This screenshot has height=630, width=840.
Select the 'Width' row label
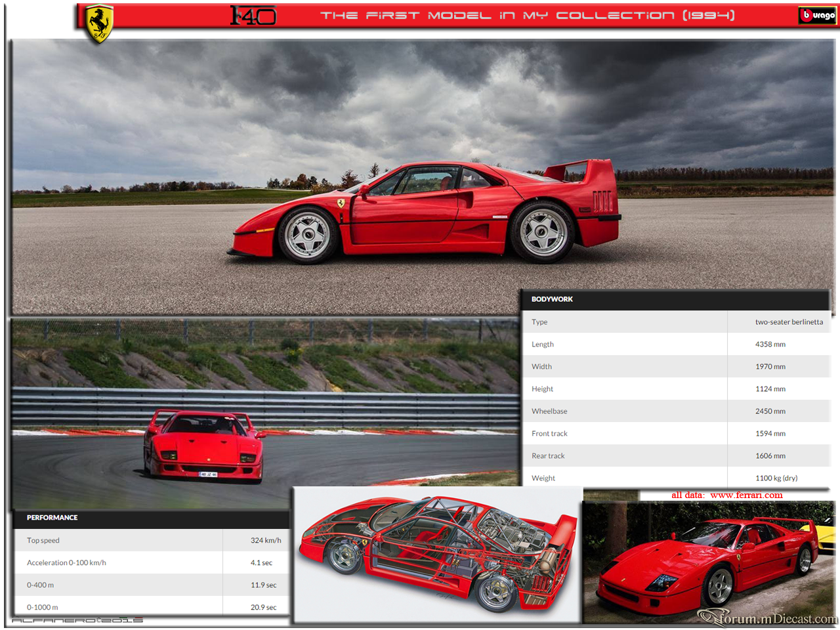(x=541, y=367)
